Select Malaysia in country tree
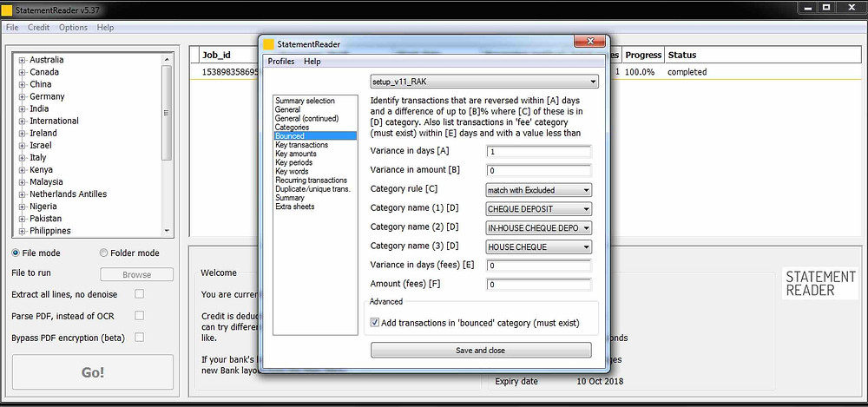The height and width of the screenshot is (407, 868). click(47, 181)
